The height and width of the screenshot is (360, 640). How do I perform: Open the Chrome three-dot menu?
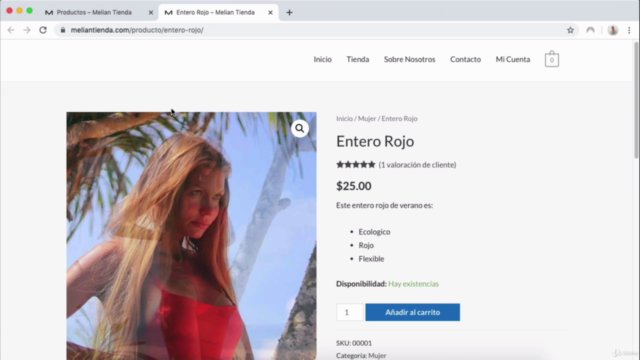(x=629, y=30)
